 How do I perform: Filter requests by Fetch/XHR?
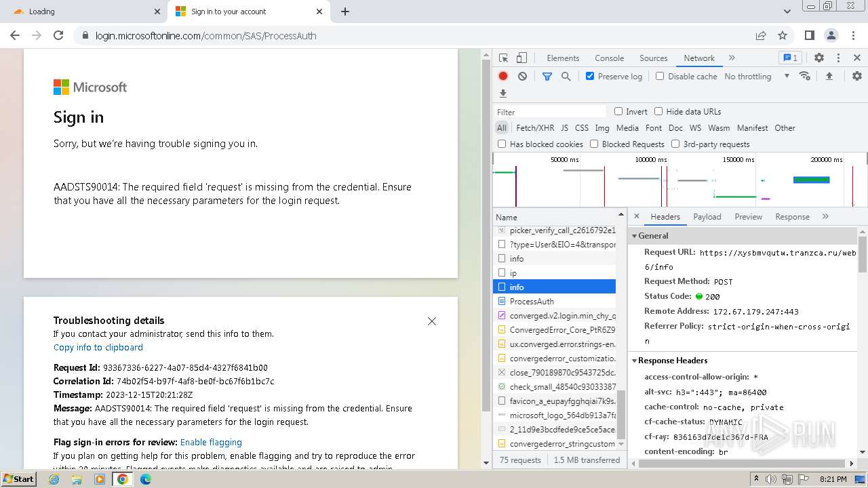coord(535,128)
